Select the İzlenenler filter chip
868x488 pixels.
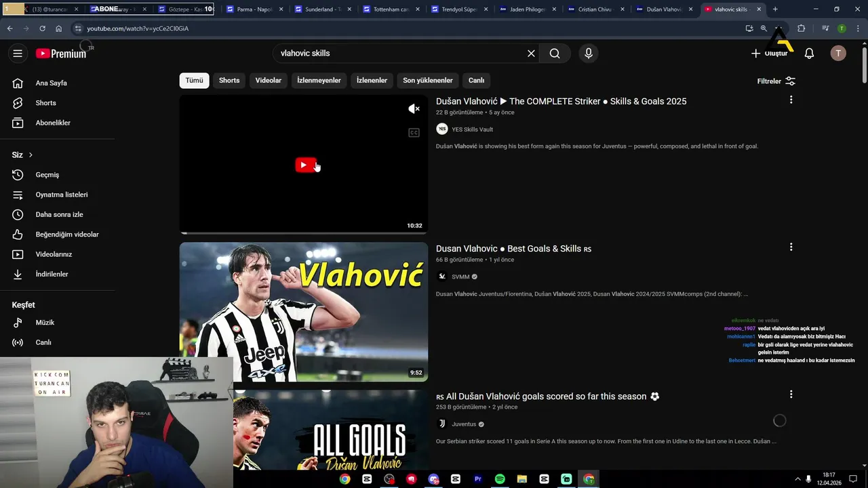tap(372, 81)
